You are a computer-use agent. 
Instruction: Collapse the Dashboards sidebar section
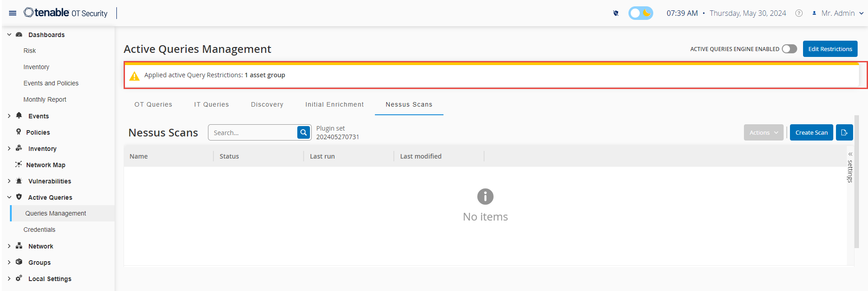[9, 35]
